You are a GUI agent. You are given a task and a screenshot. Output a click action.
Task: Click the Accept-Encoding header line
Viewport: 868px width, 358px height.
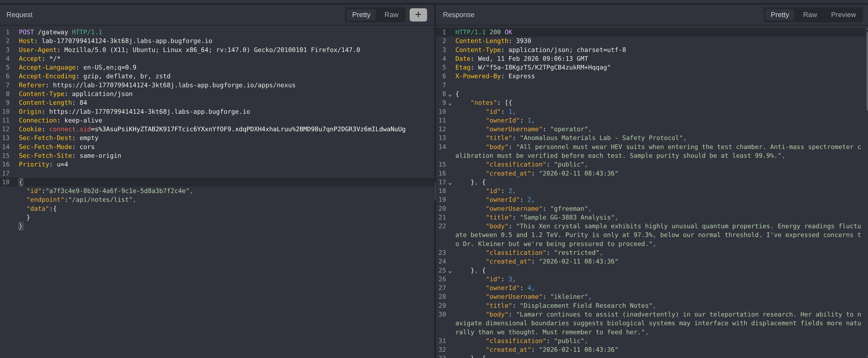(95, 76)
